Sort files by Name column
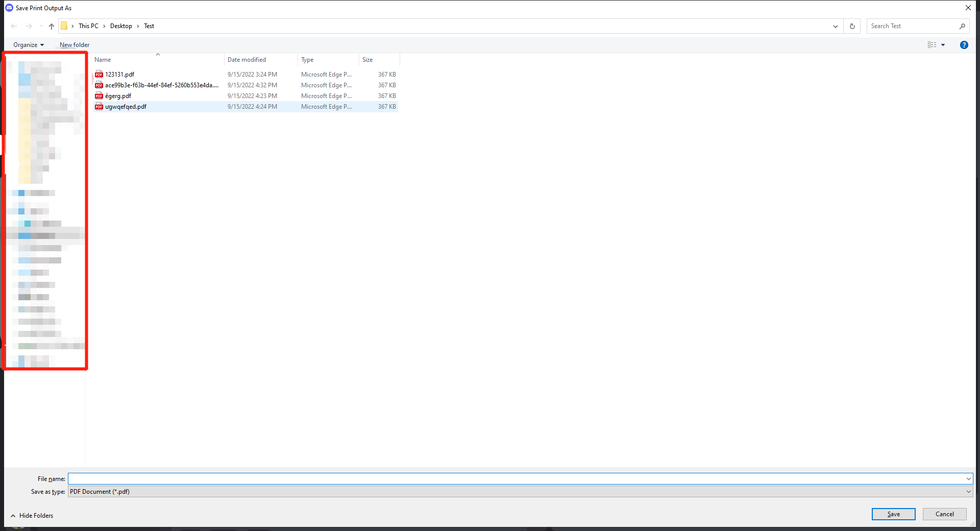 click(x=158, y=60)
